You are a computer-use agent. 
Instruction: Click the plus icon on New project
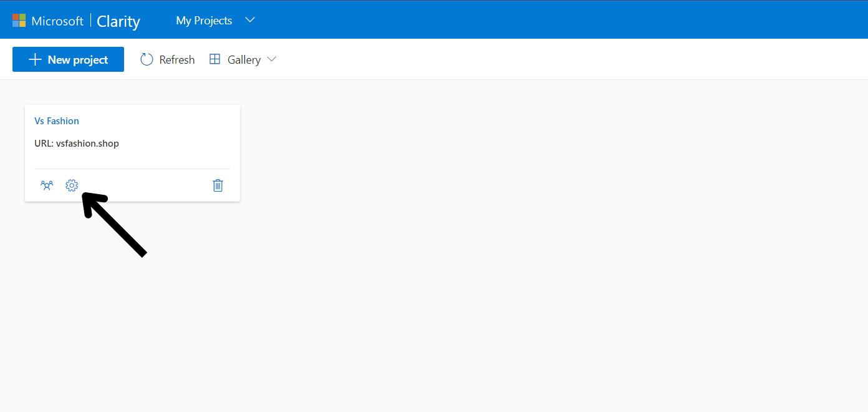coord(36,60)
